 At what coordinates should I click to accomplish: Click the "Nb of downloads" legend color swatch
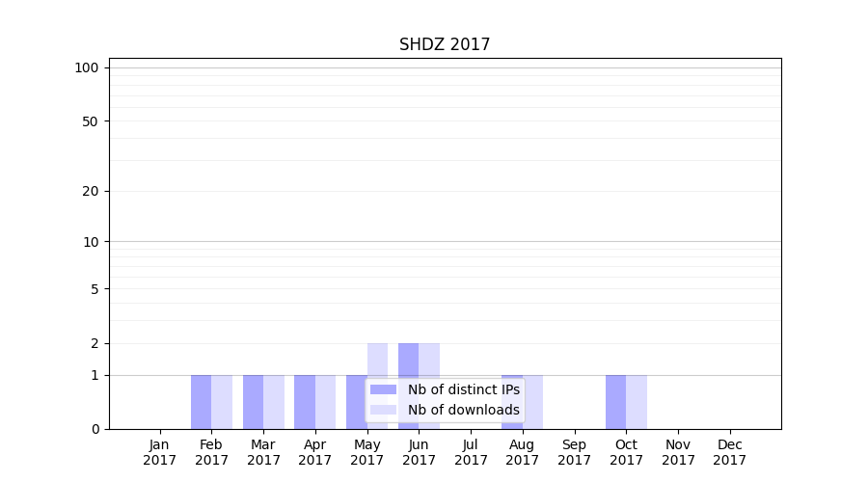(383, 410)
